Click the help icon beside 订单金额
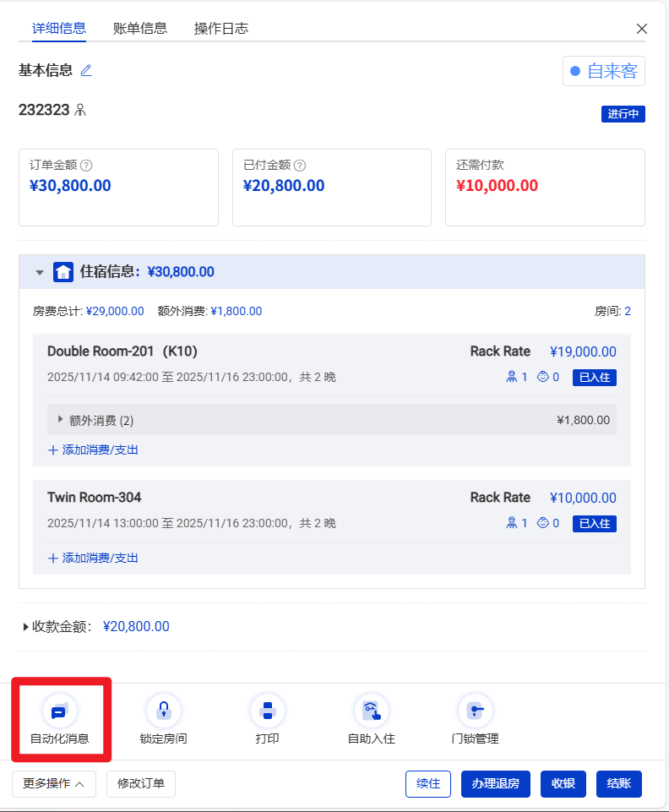The image size is (669, 812). (86, 166)
